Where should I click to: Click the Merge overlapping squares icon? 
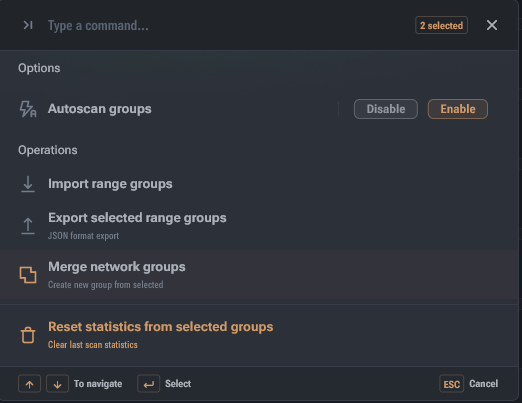(x=28, y=275)
